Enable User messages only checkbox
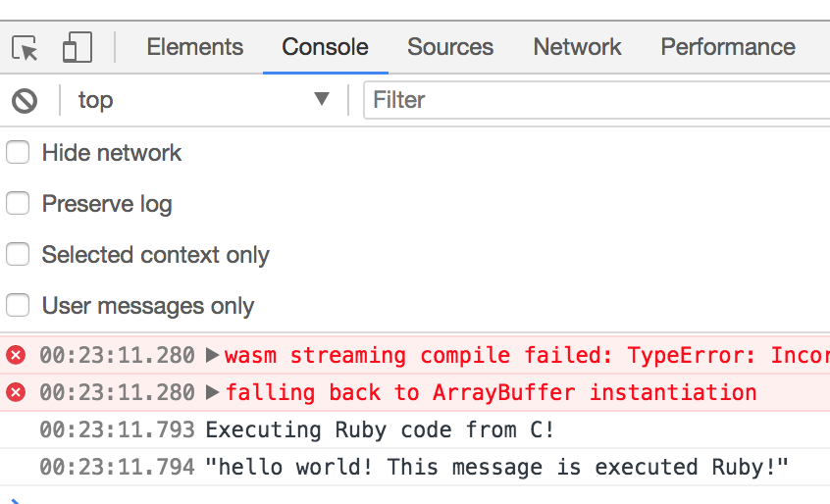This screenshot has width=830, height=504. click(18, 306)
